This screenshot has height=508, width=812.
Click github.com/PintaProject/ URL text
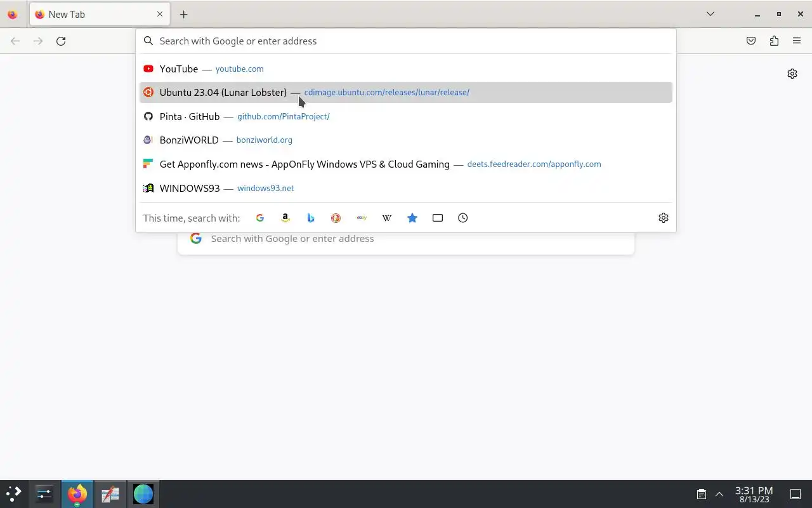(x=284, y=116)
